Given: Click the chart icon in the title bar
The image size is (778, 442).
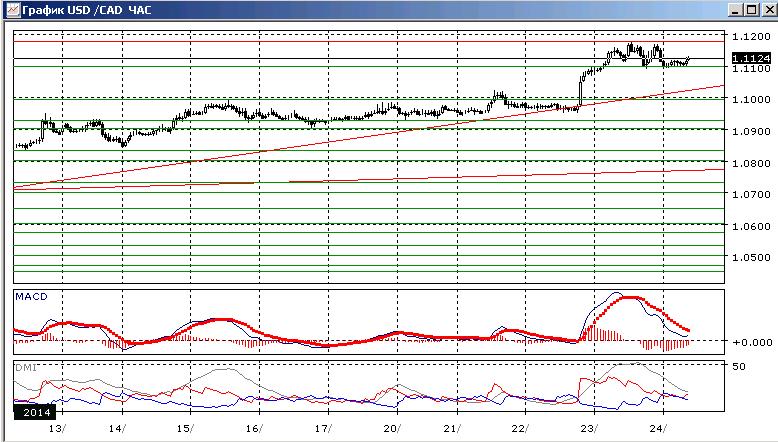Looking at the screenshot, I should click(12, 10).
